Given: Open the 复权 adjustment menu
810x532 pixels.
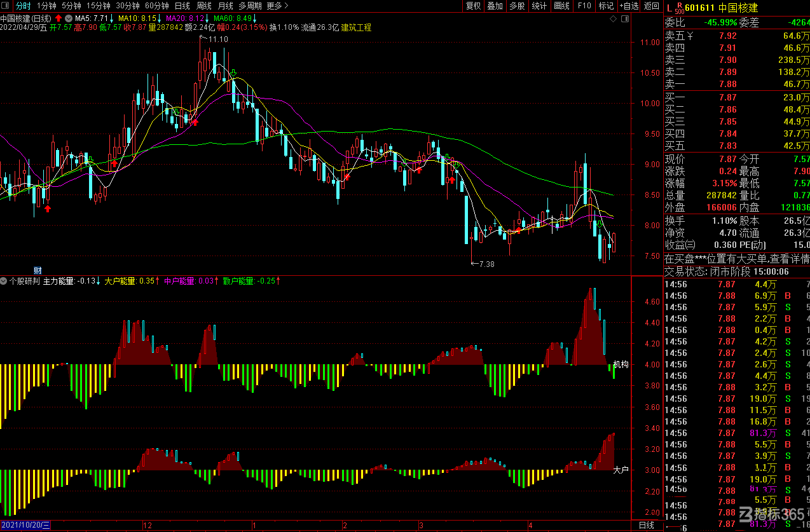Looking at the screenshot, I should coord(473,6).
